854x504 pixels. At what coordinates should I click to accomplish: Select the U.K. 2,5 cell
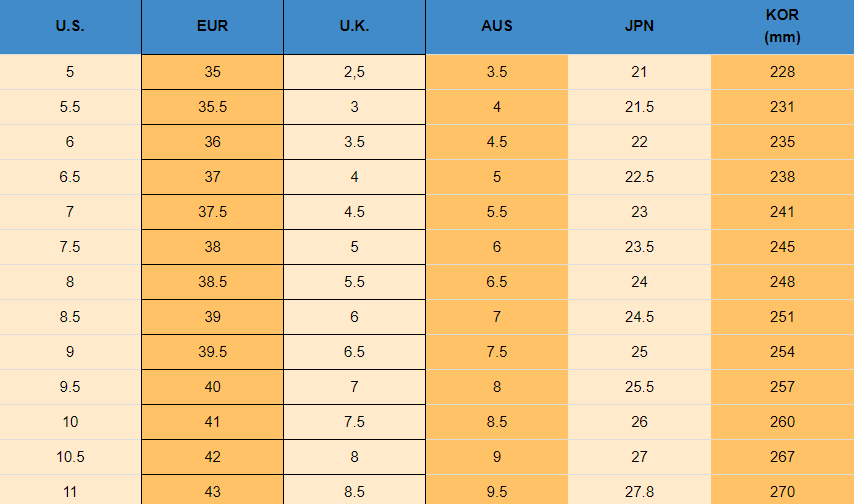pos(354,72)
